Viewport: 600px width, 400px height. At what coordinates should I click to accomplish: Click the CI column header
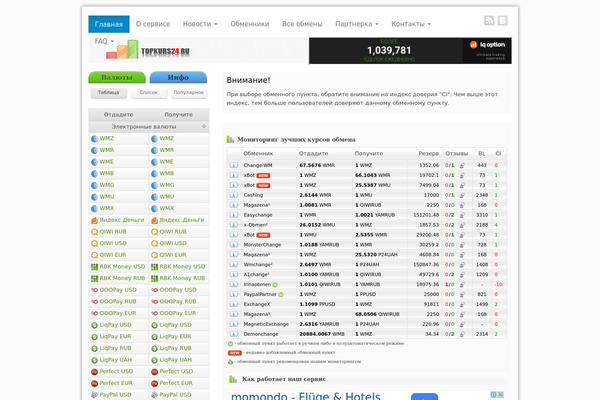(498, 153)
